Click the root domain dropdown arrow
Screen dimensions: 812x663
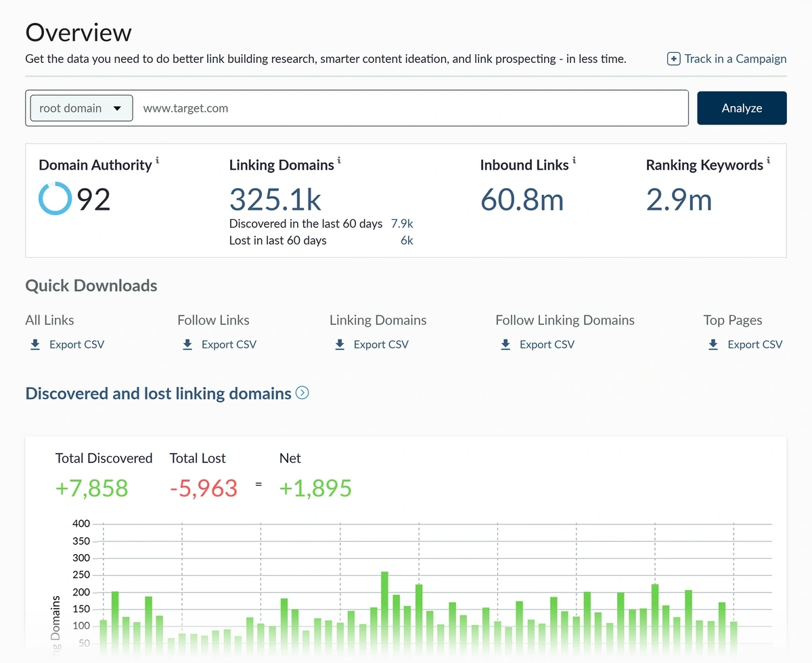pyautogui.click(x=116, y=108)
